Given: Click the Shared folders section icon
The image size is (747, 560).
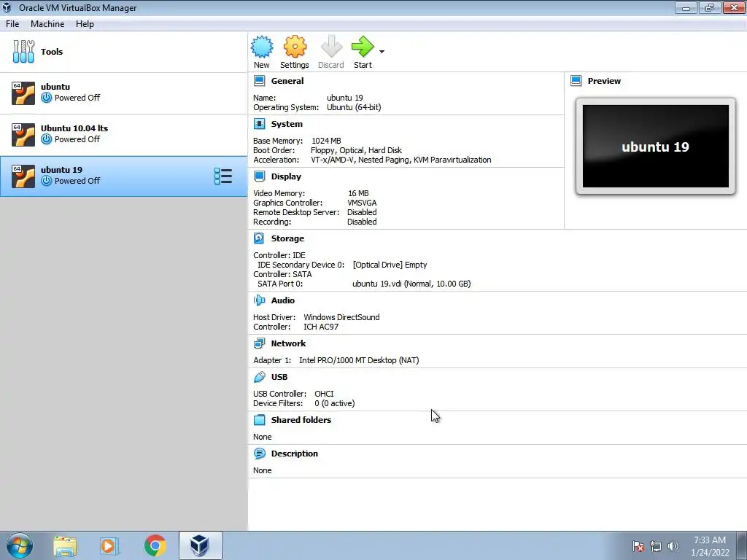Looking at the screenshot, I should tap(259, 419).
